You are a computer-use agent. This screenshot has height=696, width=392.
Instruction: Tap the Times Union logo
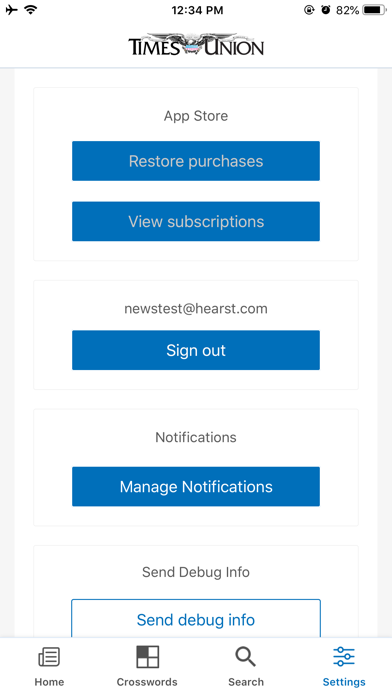point(196,45)
